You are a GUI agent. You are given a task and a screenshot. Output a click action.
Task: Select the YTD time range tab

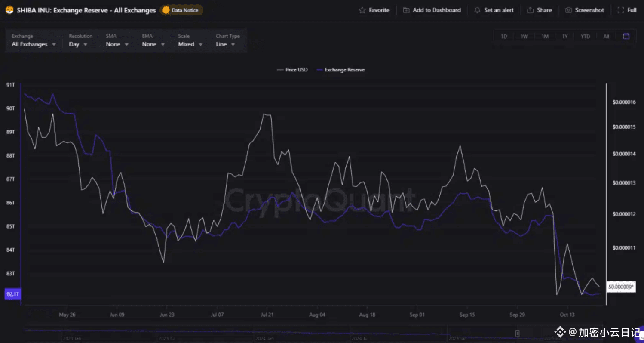(585, 37)
